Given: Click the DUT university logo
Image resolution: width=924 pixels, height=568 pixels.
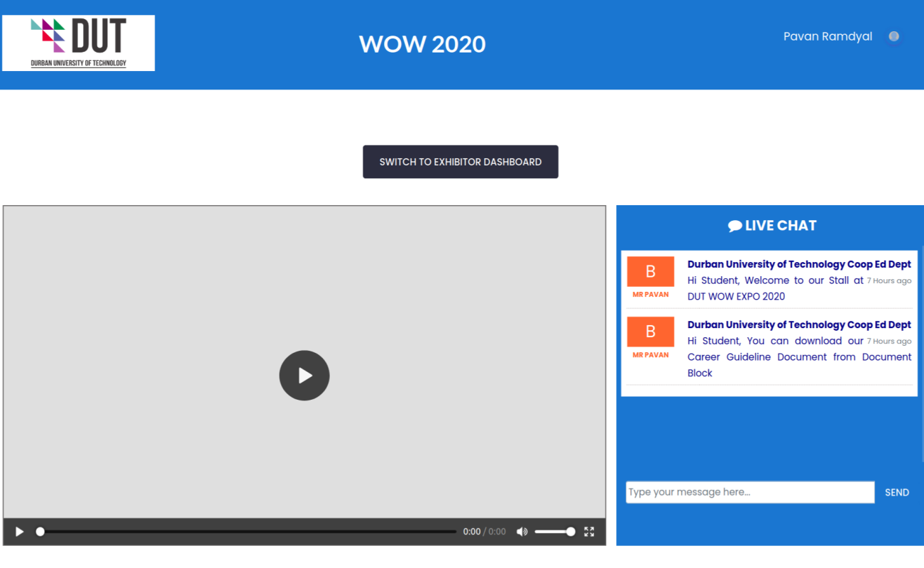Looking at the screenshot, I should pyautogui.click(x=79, y=43).
